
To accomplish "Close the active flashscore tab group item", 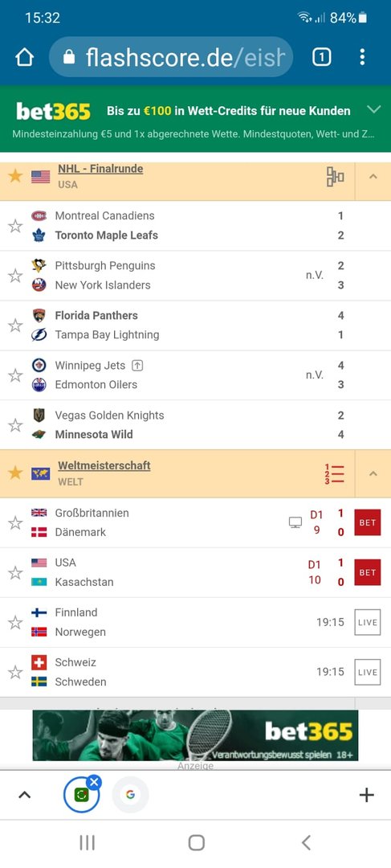I will (95, 782).
